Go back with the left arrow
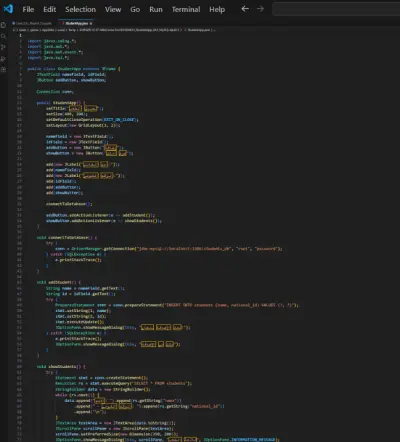Screen dimensions: 400x442 click(245, 9)
